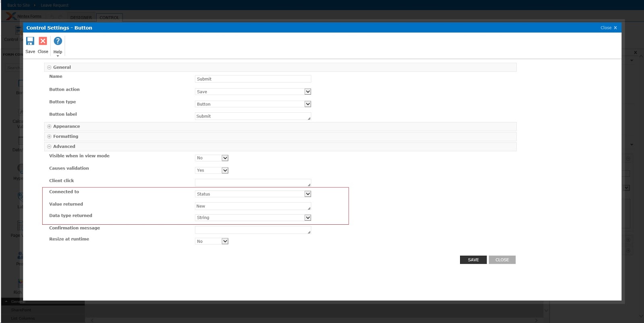Open the Visible when in view mode dropdown
Screen dimensions: 644x323
click(212, 158)
